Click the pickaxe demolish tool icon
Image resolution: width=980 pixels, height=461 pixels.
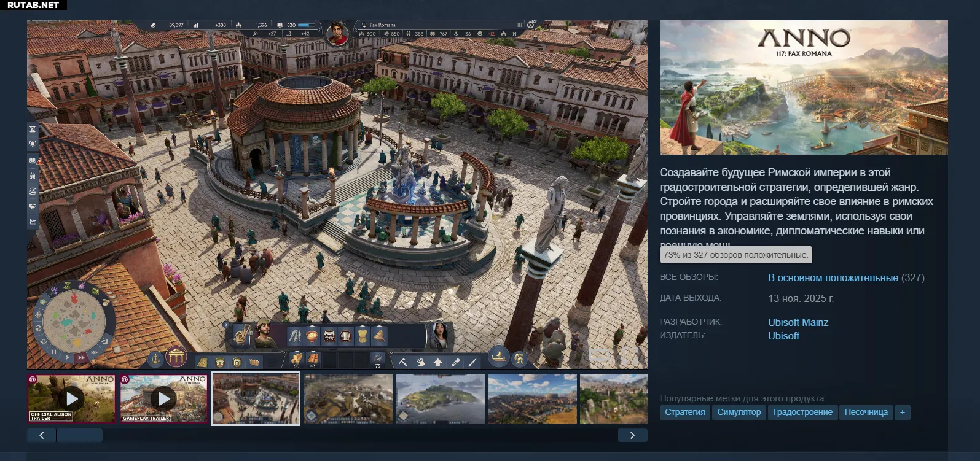click(x=403, y=362)
